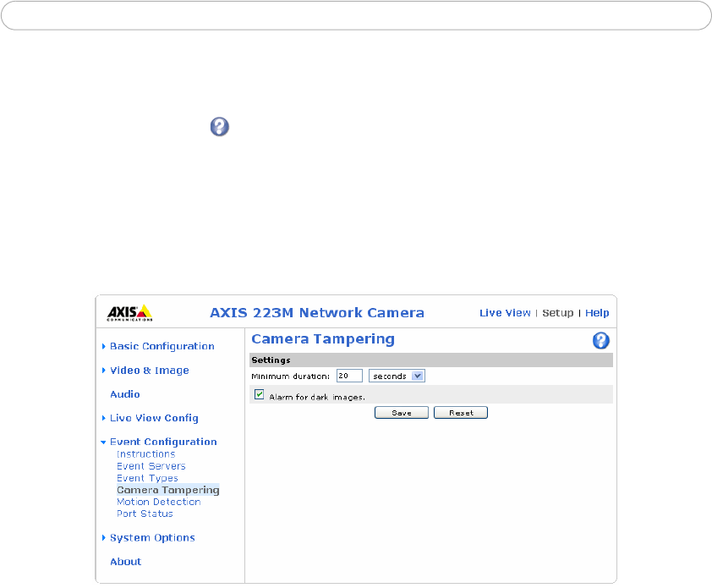Open the seconds unit dropdown

click(x=397, y=376)
